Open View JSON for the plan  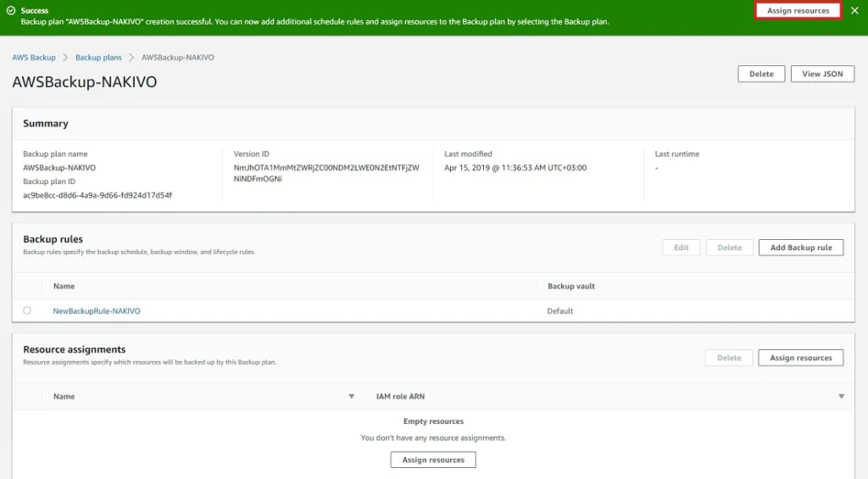(822, 74)
